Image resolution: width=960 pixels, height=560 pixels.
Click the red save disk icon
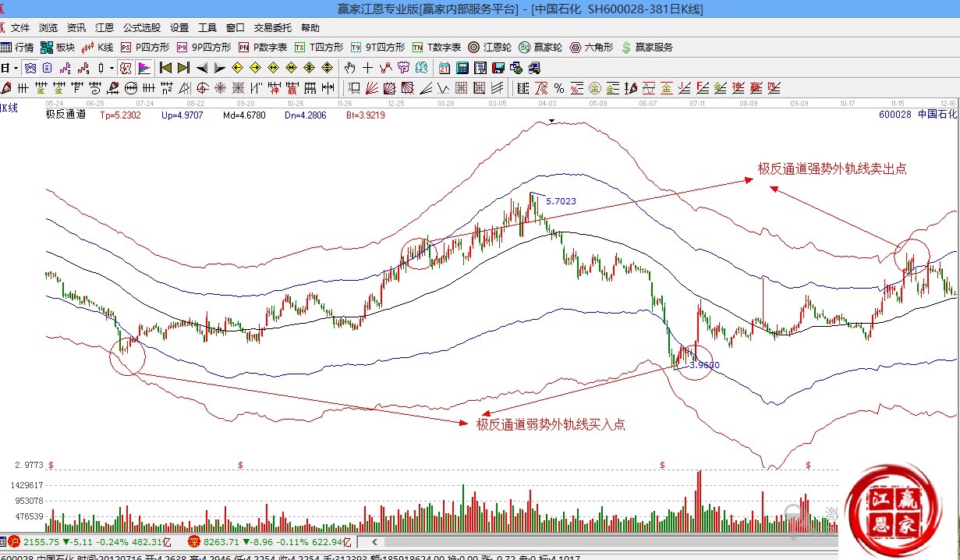pos(498,68)
